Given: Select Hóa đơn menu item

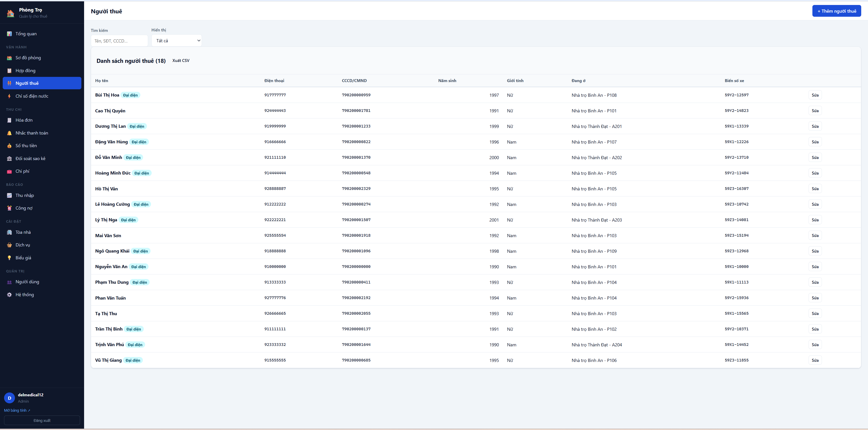Looking at the screenshot, I should click(x=42, y=120).
